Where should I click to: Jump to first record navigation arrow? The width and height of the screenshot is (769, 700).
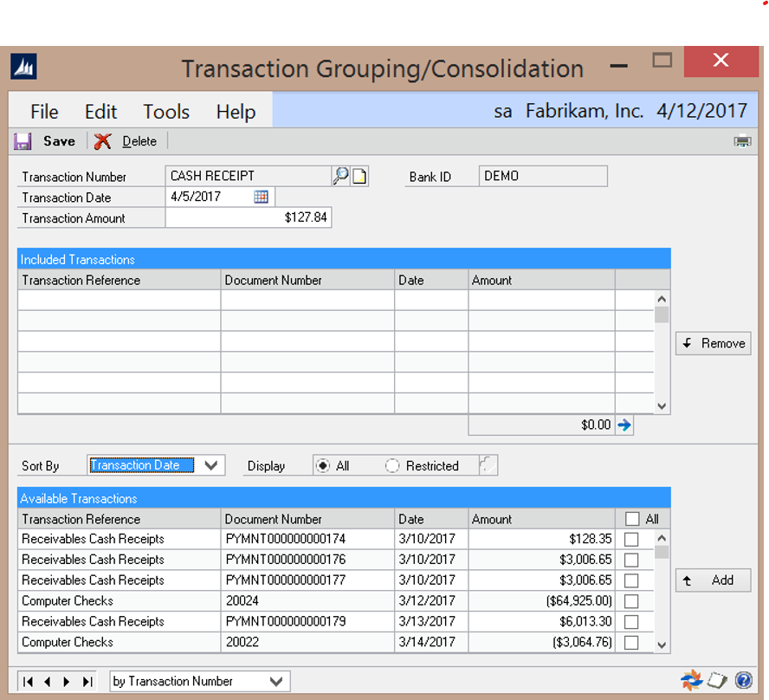point(29,682)
